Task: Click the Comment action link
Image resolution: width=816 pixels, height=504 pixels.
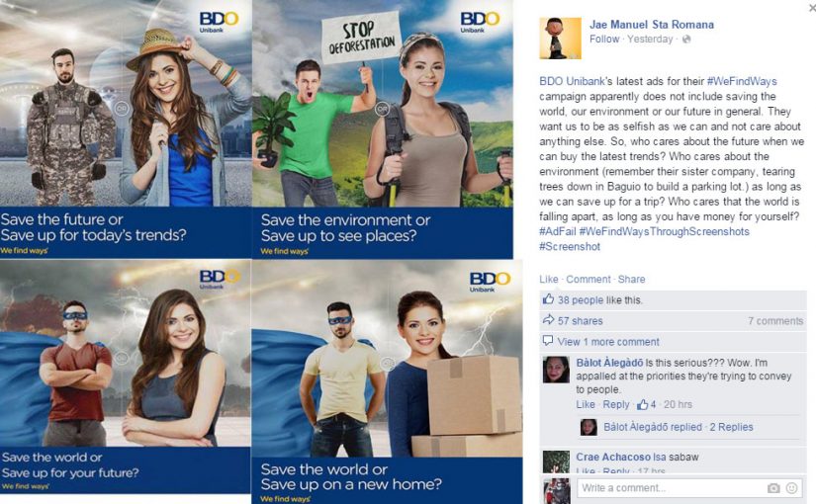Action: (x=589, y=280)
